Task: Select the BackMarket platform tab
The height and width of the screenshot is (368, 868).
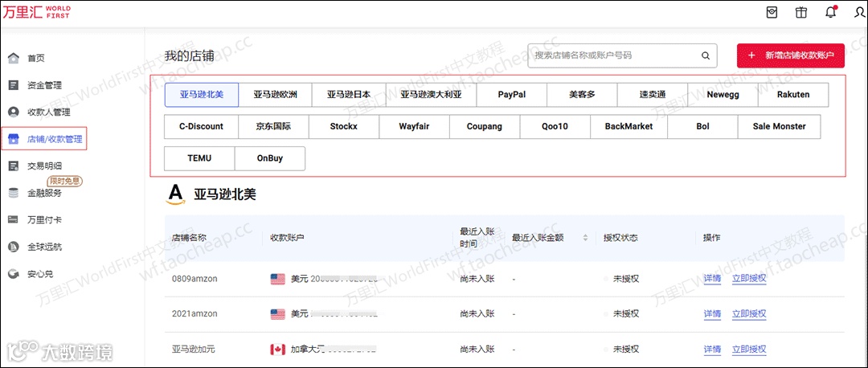Action: [x=628, y=126]
